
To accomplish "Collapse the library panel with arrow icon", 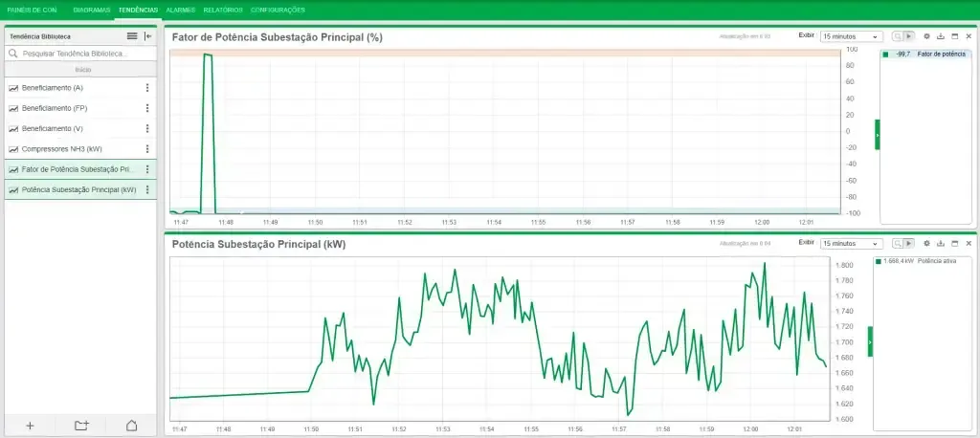I will click(x=148, y=36).
